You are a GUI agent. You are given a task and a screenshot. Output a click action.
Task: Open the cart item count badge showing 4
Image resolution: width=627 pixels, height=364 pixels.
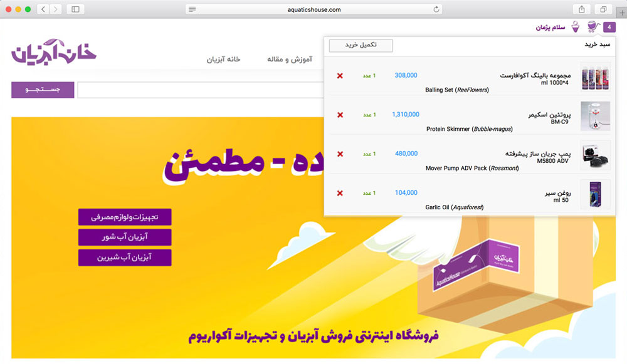pos(609,27)
